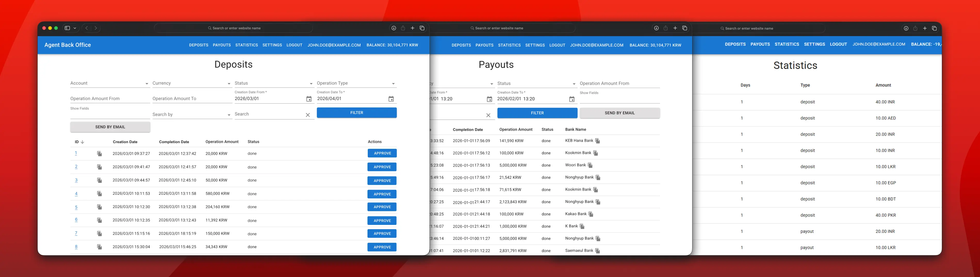The height and width of the screenshot is (277, 980).
Task: Copy deposit row 1 ID icon
Action: coord(99,154)
